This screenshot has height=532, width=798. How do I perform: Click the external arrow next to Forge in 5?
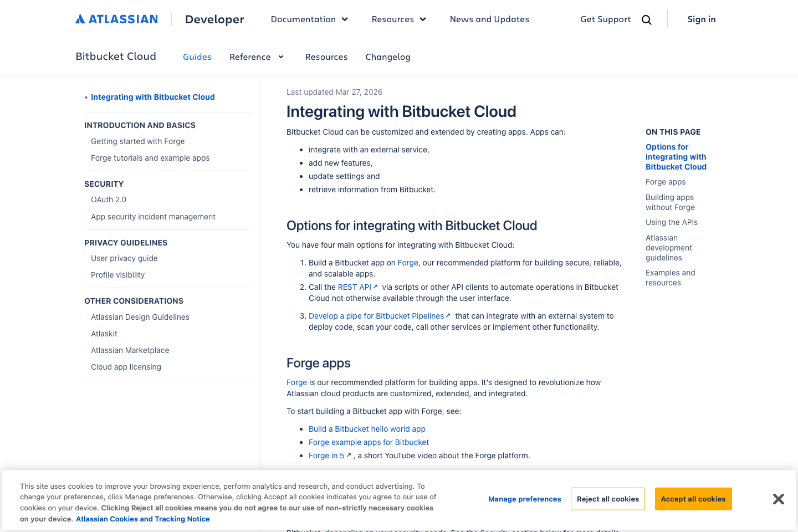(349, 454)
